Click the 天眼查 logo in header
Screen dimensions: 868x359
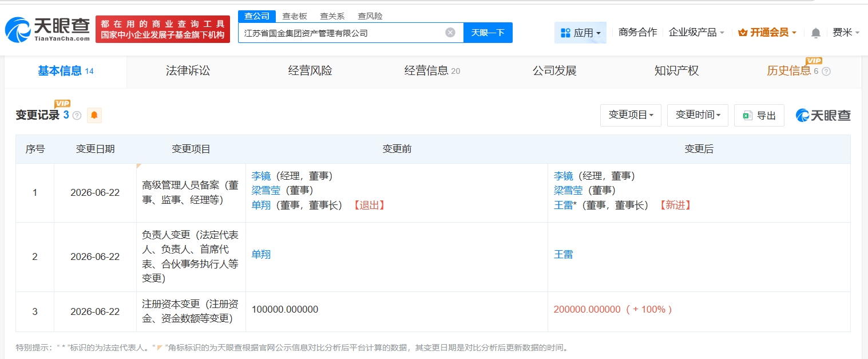tap(47, 29)
